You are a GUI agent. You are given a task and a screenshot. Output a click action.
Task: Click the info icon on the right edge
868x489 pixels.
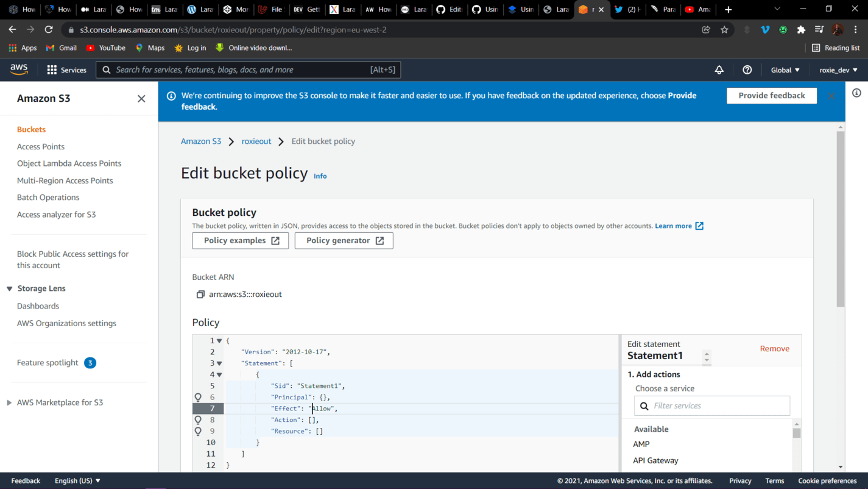click(x=856, y=93)
